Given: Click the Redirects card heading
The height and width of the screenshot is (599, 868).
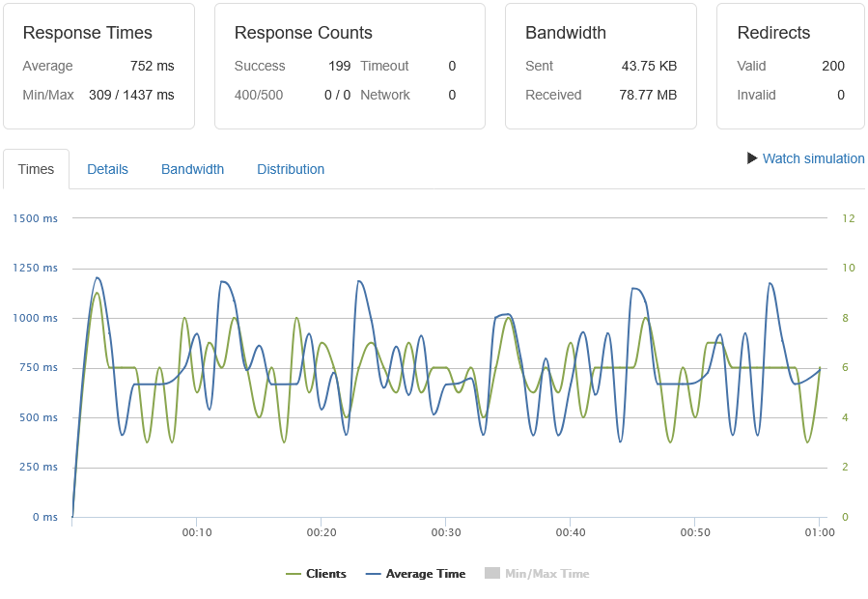Looking at the screenshot, I should [x=773, y=33].
